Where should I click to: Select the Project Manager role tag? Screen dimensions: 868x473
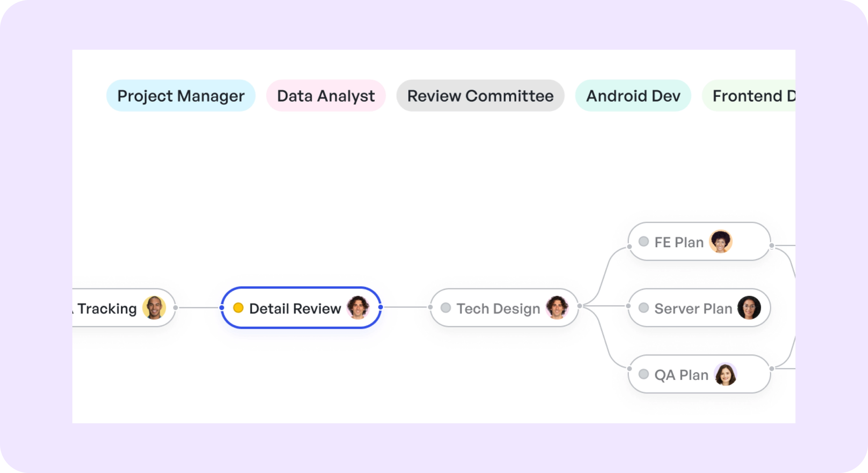coord(181,96)
